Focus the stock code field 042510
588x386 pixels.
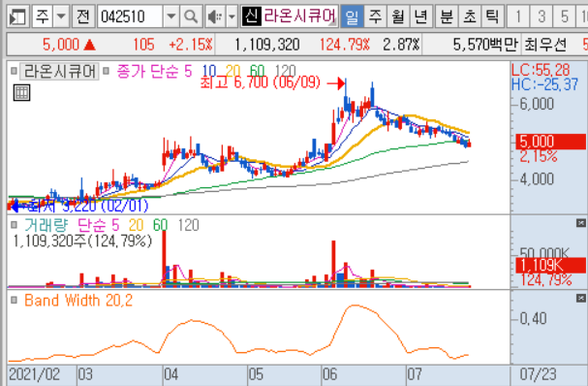tap(130, 16)
